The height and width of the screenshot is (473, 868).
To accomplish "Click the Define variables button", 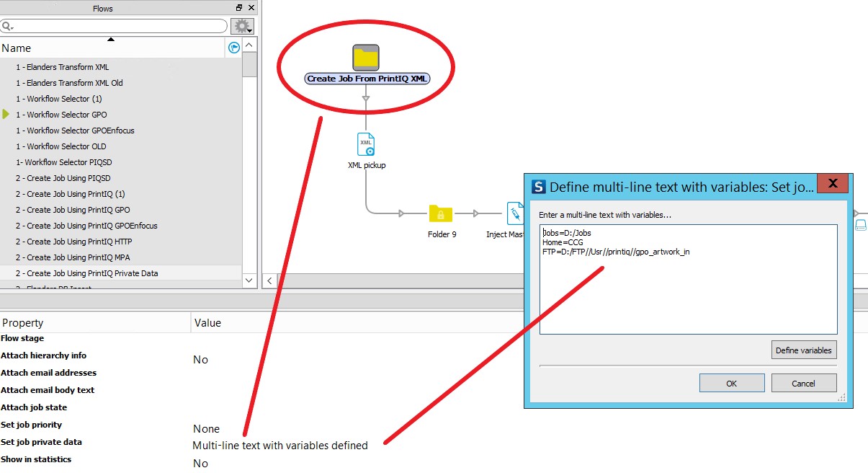I will tap(803, 350).
